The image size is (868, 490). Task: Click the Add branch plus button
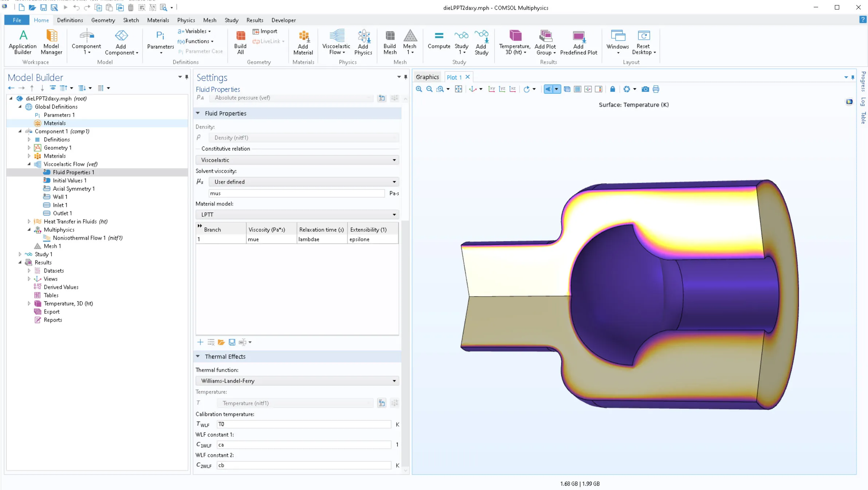pos(200,342)
